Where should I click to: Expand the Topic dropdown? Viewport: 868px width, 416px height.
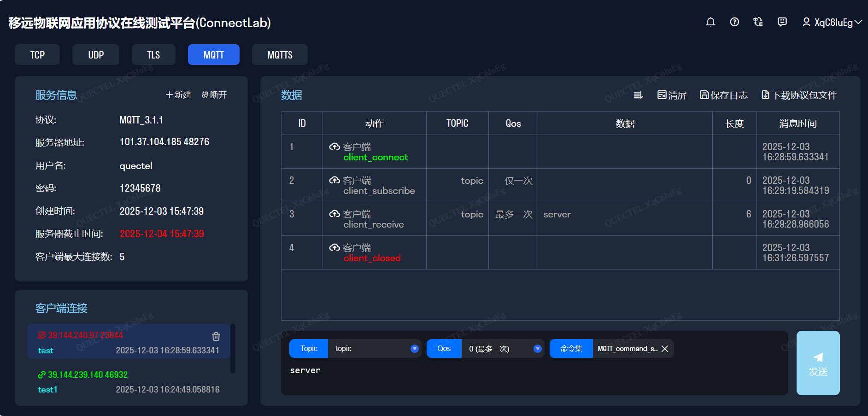point(414,349)
